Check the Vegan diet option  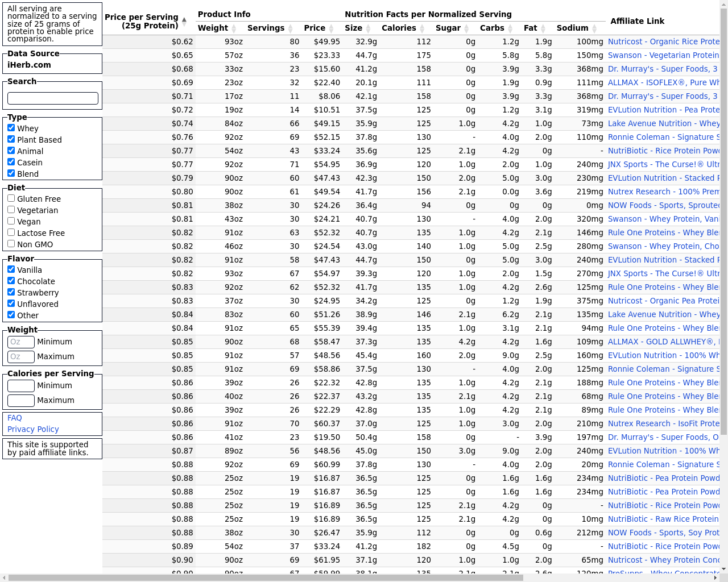[x=11, y=221]
